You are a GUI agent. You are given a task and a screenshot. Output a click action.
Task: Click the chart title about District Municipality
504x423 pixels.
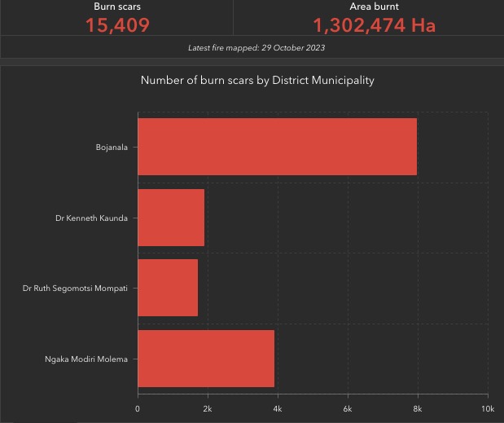[257, 81]
